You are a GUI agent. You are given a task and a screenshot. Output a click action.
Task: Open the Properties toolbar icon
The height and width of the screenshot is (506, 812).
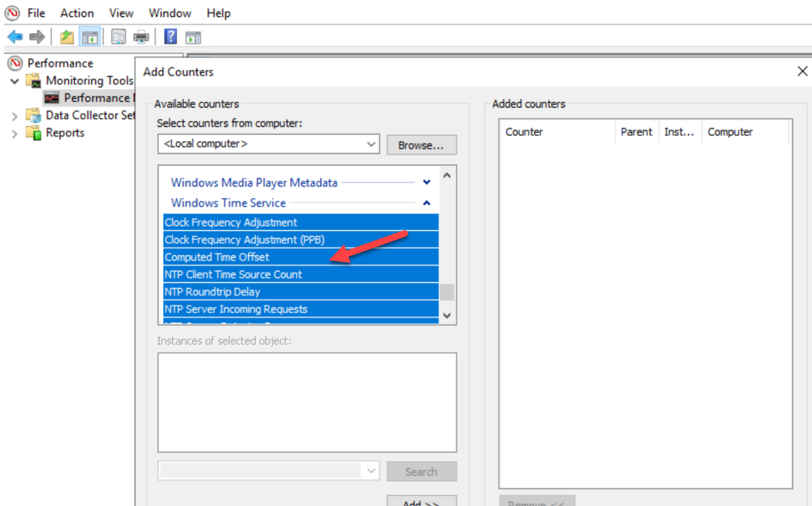(118, 37)
